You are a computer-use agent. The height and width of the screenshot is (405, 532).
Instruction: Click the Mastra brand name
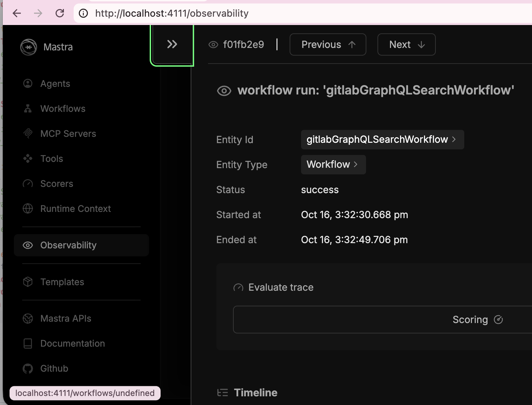58,47
